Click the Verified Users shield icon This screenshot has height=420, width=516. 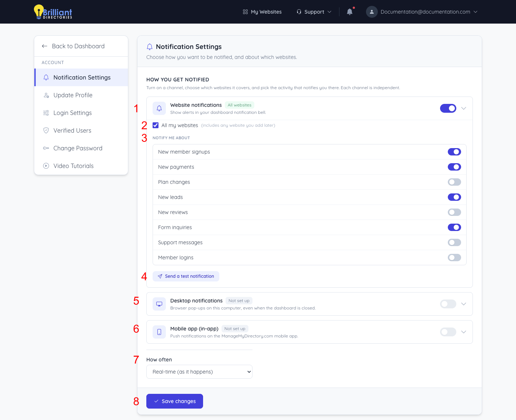pos(46,130)
